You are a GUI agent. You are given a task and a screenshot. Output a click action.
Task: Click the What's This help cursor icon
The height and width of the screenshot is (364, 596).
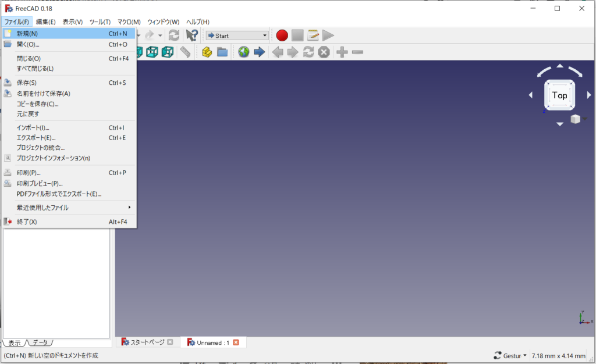click(x=191, y=35)
